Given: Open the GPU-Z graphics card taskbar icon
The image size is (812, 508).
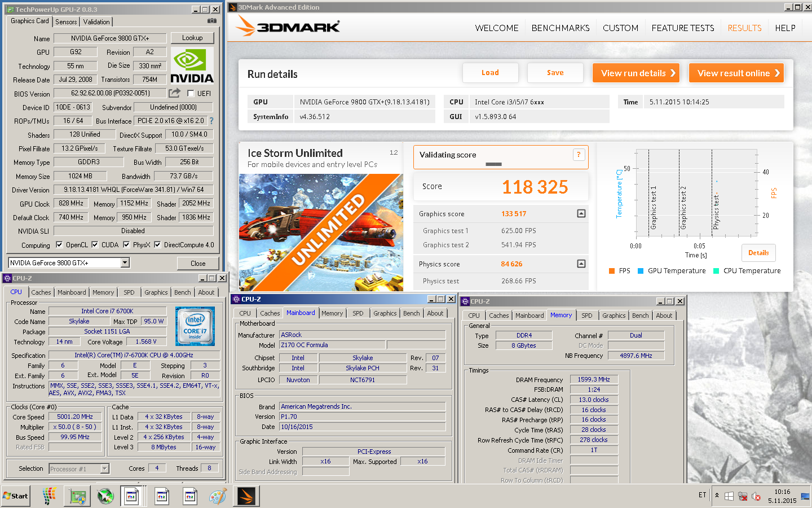Looking at the screenshot, I should 78,496.
